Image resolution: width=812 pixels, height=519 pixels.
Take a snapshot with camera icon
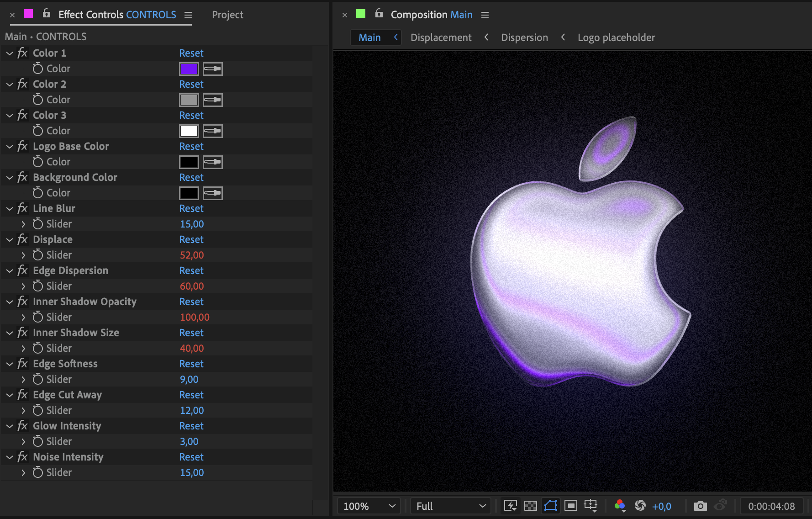click(700, 506)
